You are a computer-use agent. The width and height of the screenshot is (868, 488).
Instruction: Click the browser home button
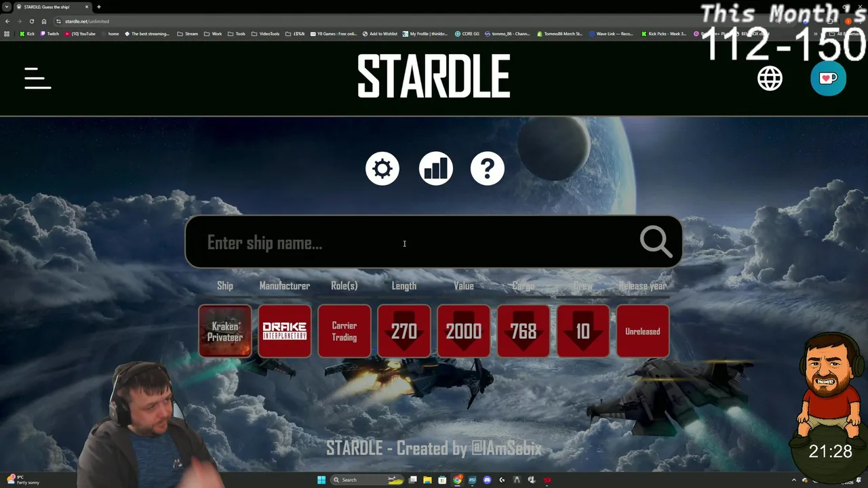[44, 21]
